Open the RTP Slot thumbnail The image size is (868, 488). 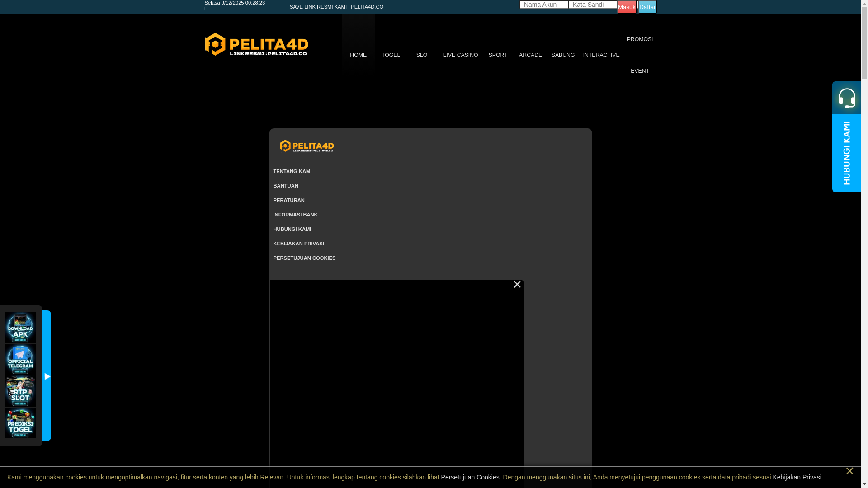click(x=20, y=391)
